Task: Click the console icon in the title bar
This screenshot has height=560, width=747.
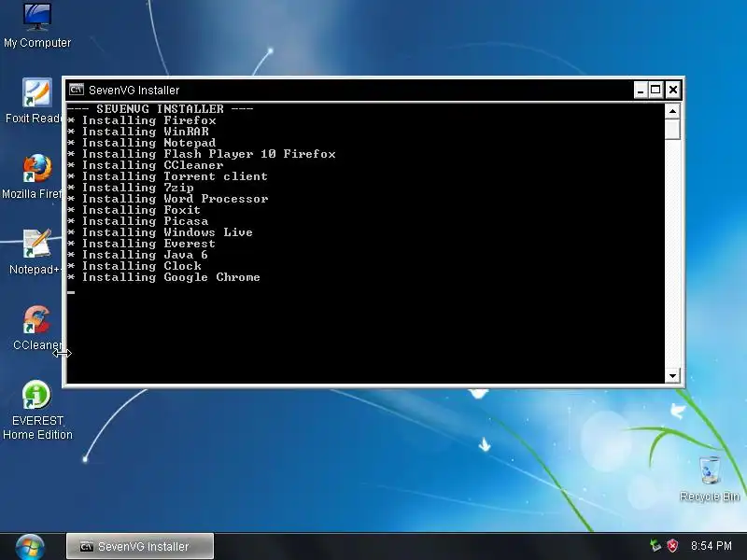Action: [x=77, y=90]
